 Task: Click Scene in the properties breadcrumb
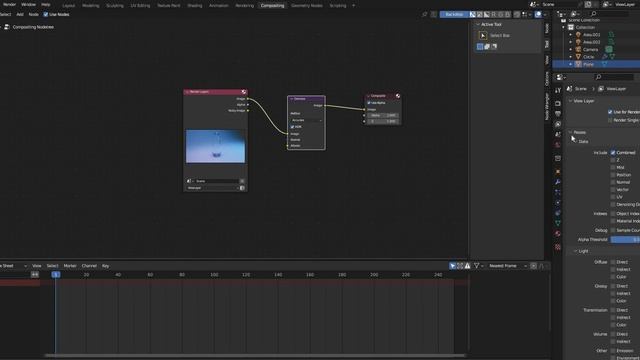(581, 89)
